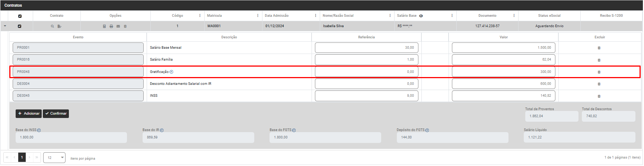Sort by Status eSocial column header
The width and height of the screenshot is (644, 166).
click(x=549, y=16)
